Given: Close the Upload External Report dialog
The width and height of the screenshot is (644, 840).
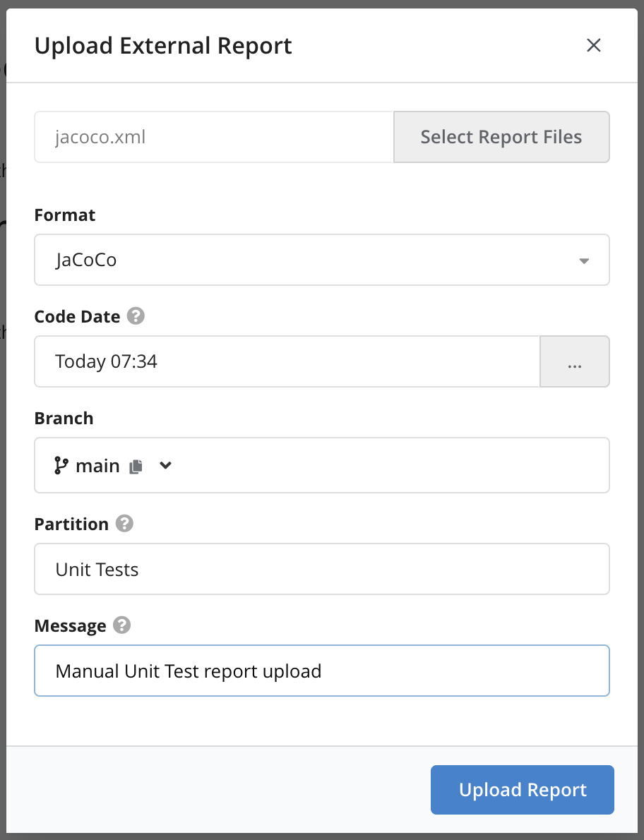Looking at the screenshot, I should [x=593, y=46].
